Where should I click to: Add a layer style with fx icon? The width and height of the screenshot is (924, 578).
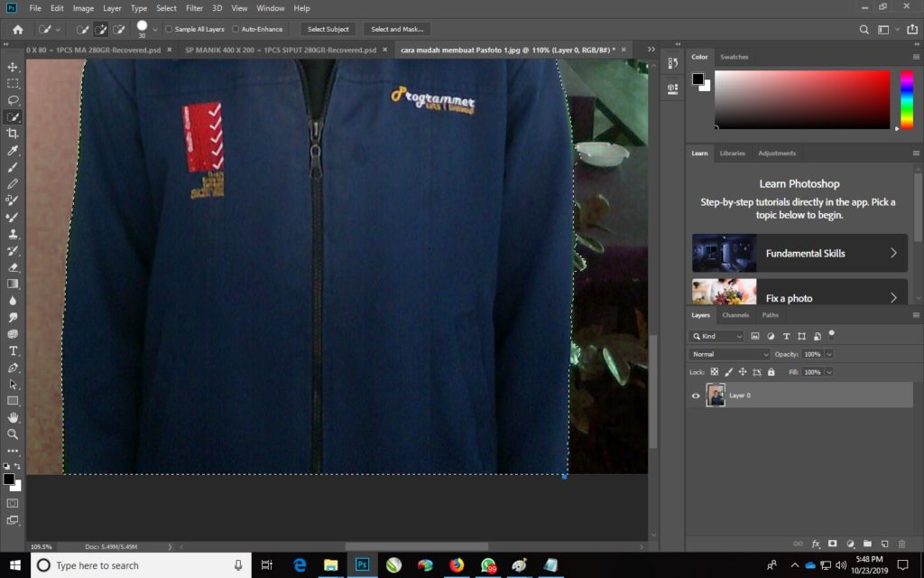pyautogui.click(x=816, y=544)
